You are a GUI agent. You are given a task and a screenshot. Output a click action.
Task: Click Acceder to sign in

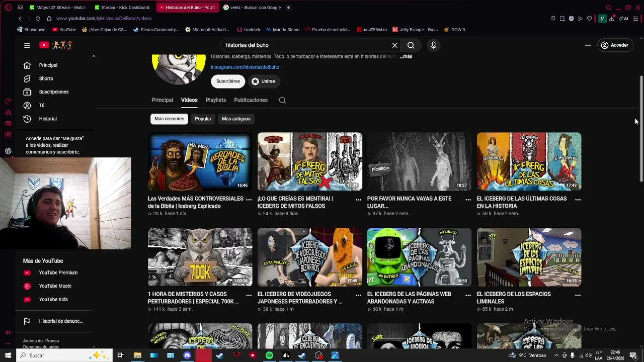615,45
